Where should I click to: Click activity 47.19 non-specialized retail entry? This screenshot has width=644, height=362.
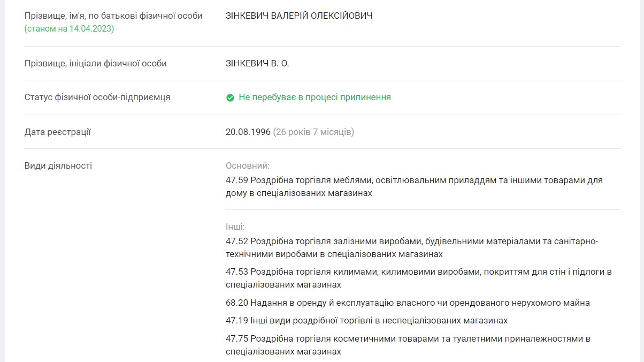[x=366, y=321]
